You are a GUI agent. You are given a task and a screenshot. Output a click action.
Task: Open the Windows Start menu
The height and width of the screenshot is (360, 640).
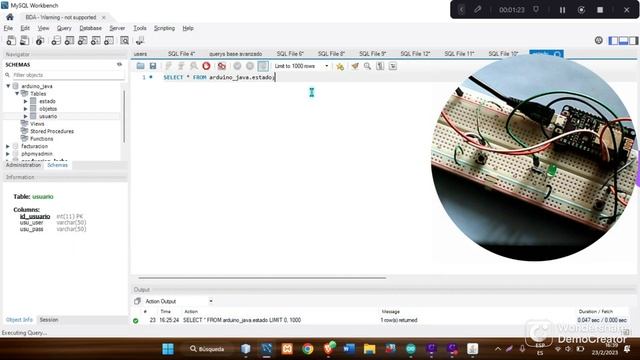[x=168, y=349]
